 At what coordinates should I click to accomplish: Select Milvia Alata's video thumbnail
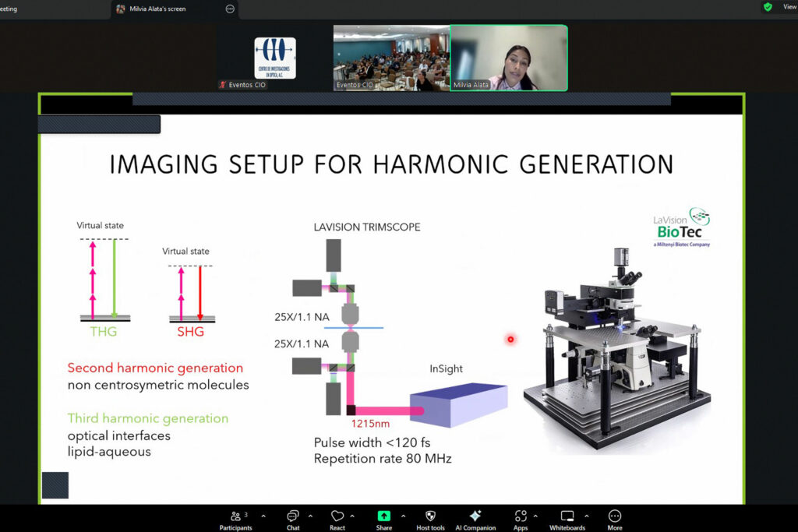pos(509,58)
